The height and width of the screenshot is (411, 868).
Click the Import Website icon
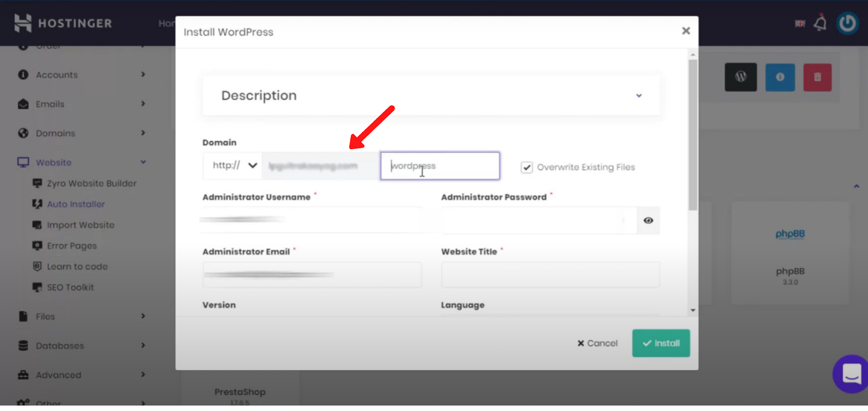(37, 225)
